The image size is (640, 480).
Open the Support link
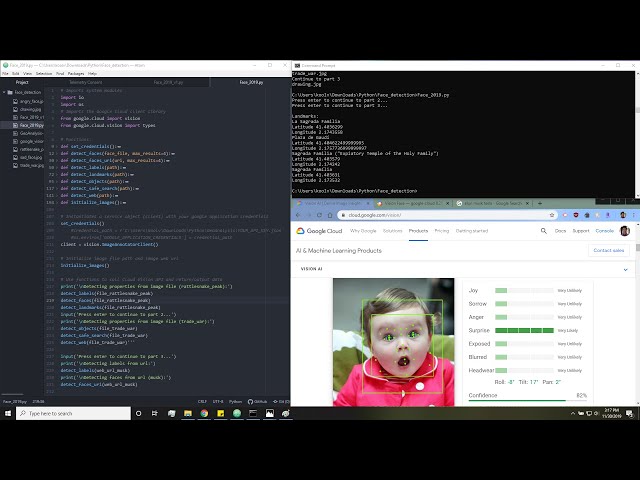click(x=581, y=231)
